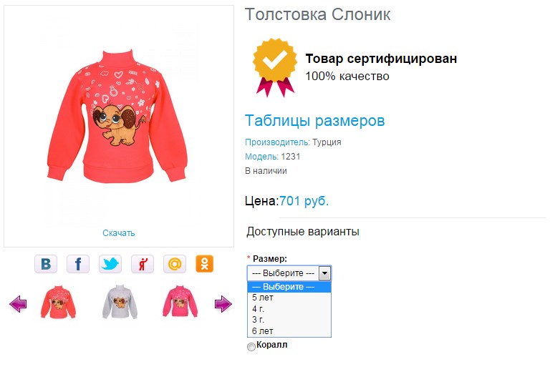Pick '6 лет' from size list
Viewport: 550px width, 392px height.
coord(289,331)
